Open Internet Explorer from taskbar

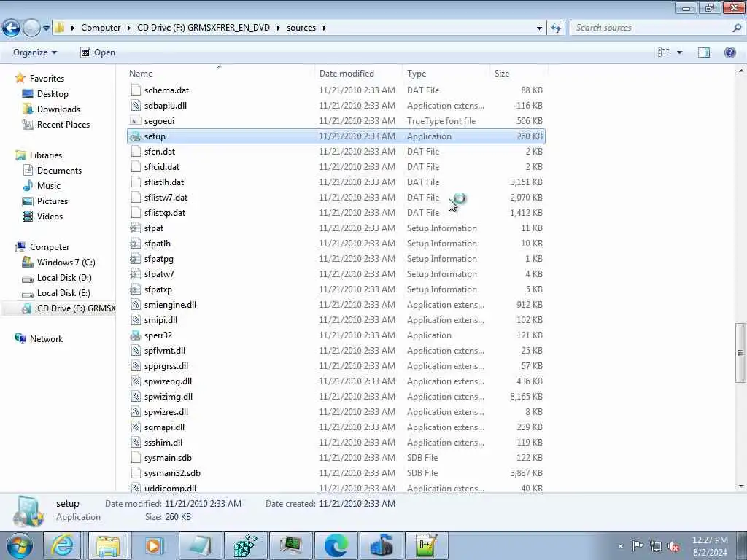click(x=63, y=545)
